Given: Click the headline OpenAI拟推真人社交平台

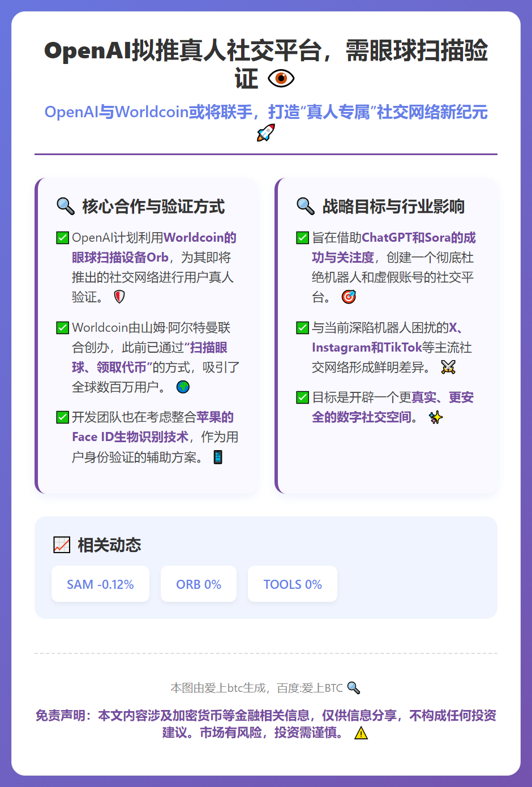Looking at the screenshot, I should [x=266, y=64].
